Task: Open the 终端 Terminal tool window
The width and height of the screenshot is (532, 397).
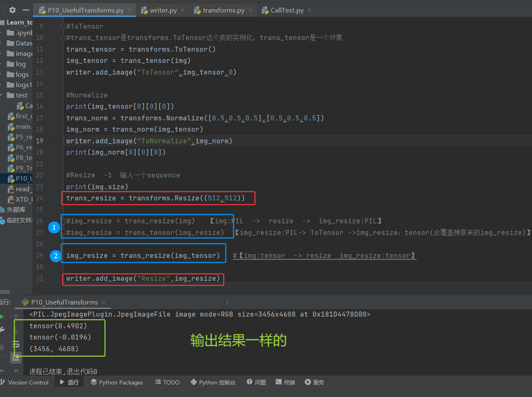Action: (x=285, y=382)
